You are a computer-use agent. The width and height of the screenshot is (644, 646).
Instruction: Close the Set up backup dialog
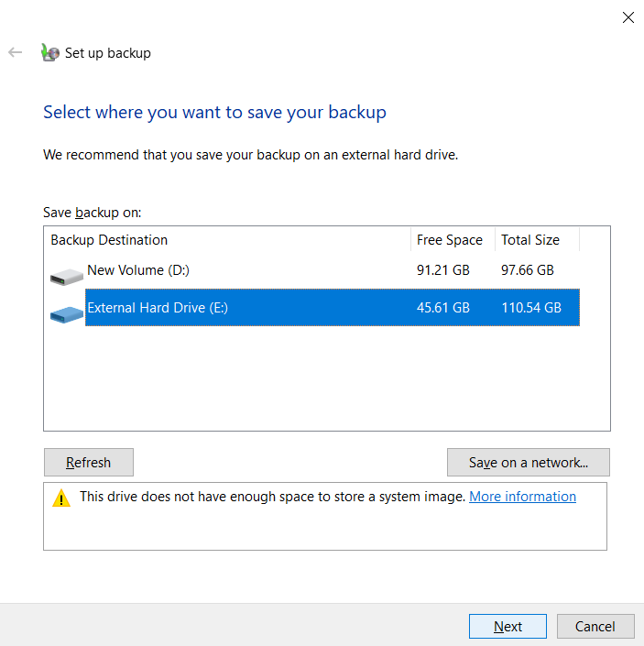(628, 17)
